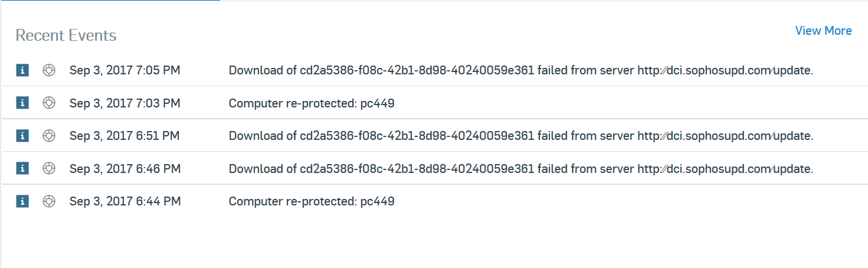Viewport: 868px width, 268px height.
Task: Click info icon for 7:05 PM event
Action: (22, 70)
